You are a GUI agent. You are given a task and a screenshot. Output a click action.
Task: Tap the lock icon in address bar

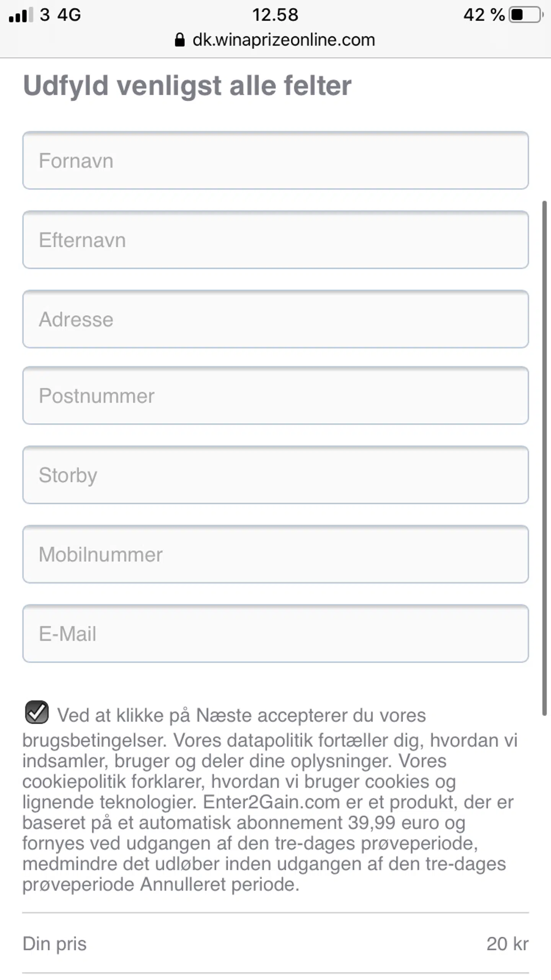click(179, 40)
